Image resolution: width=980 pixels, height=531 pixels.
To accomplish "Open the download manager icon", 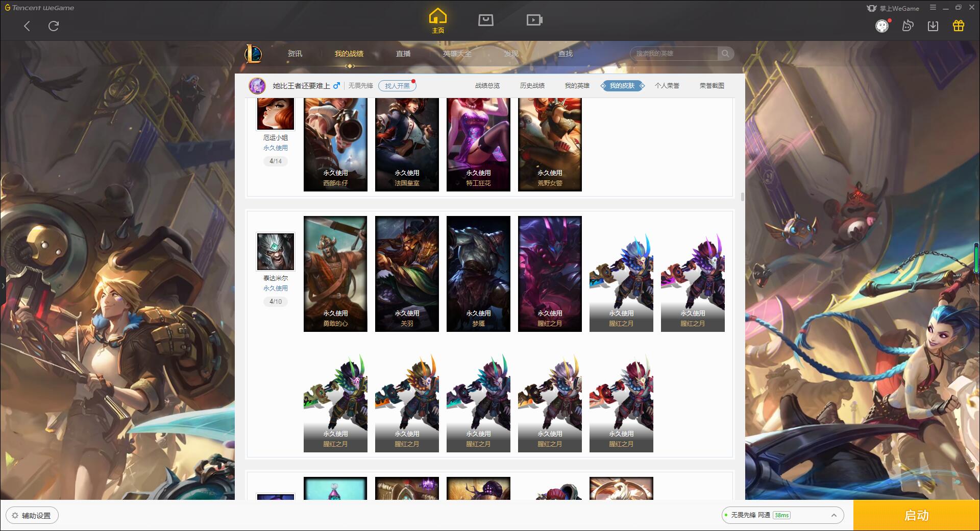I will coord(933,26).
